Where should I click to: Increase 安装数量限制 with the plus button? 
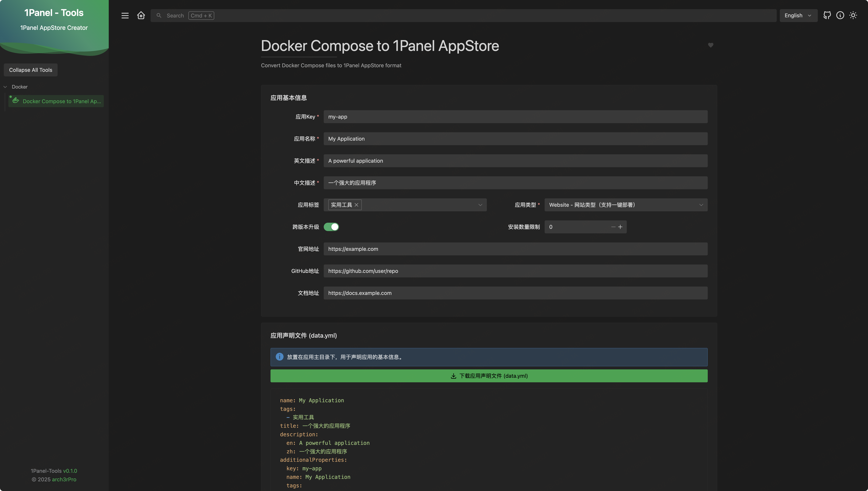click(620, 227)
